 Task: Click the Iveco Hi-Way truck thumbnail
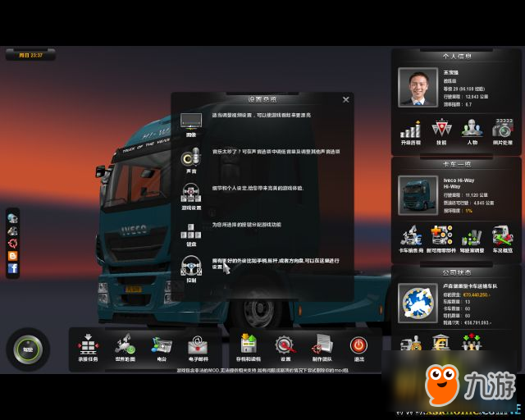point(418,195)
